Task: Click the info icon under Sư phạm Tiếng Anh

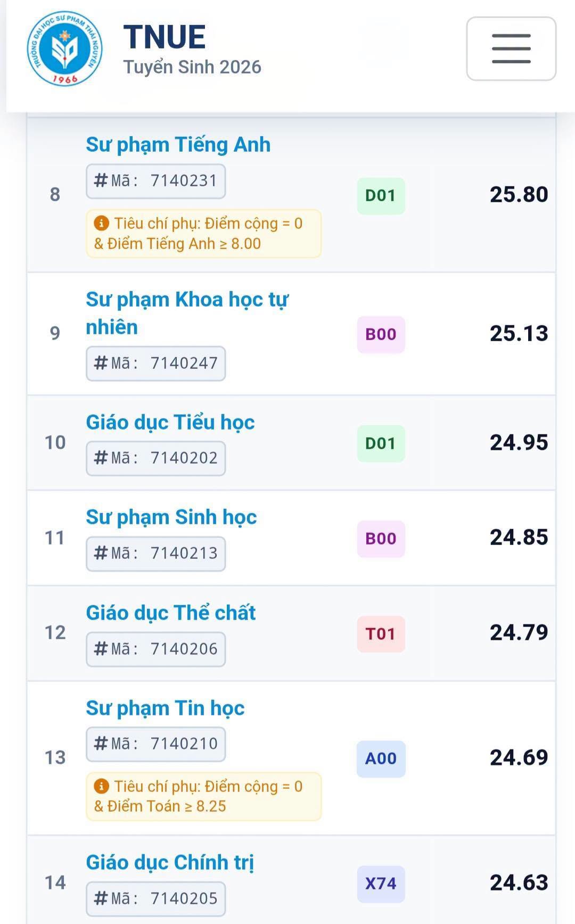Action: [101, 223]
